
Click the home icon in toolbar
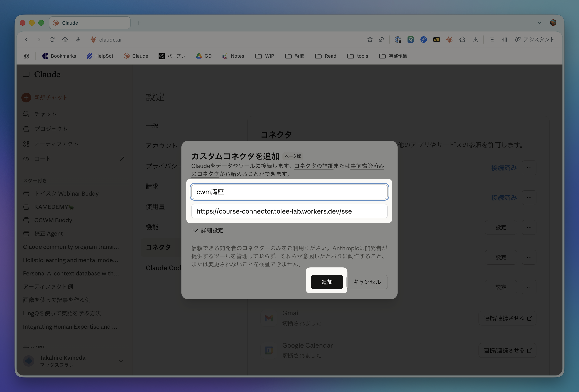(x=65, y=40)
